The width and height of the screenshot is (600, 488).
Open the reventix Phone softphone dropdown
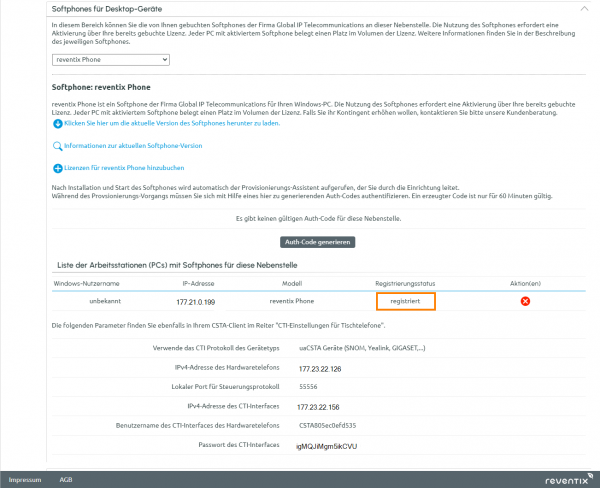[x=110, y=60]
